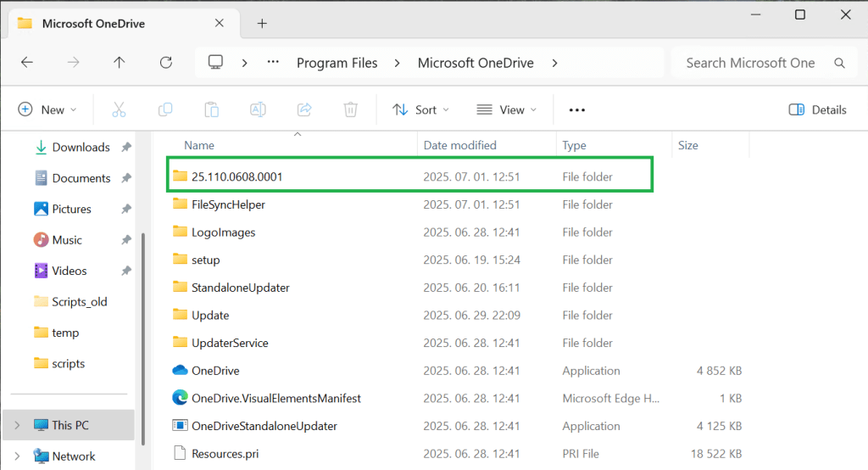The width and height of the screenshot is (868, 470).
Task: Select the 25.110.0608.0001 folder
Action: pyautogui.click(x=237, y=176)
